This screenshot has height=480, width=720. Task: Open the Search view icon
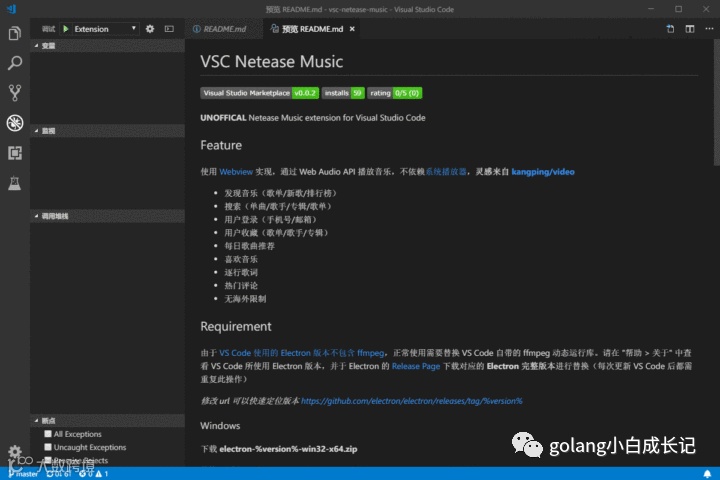coord(15,63)
